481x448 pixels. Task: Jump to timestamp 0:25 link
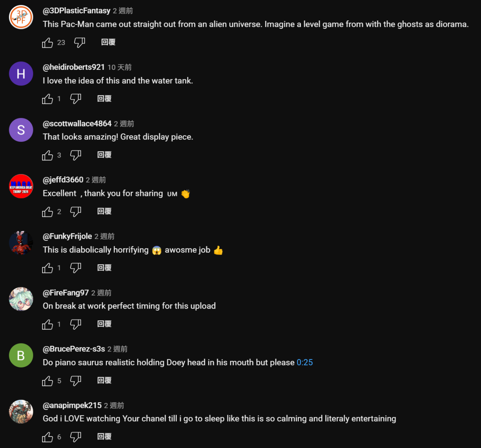305,362
